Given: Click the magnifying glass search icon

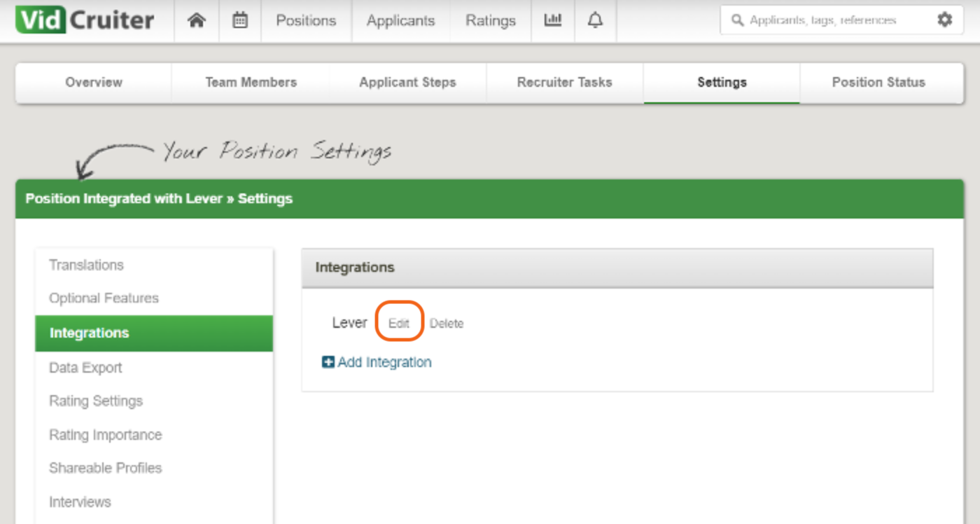Looking at the screenshot, I should click(737, 20).
